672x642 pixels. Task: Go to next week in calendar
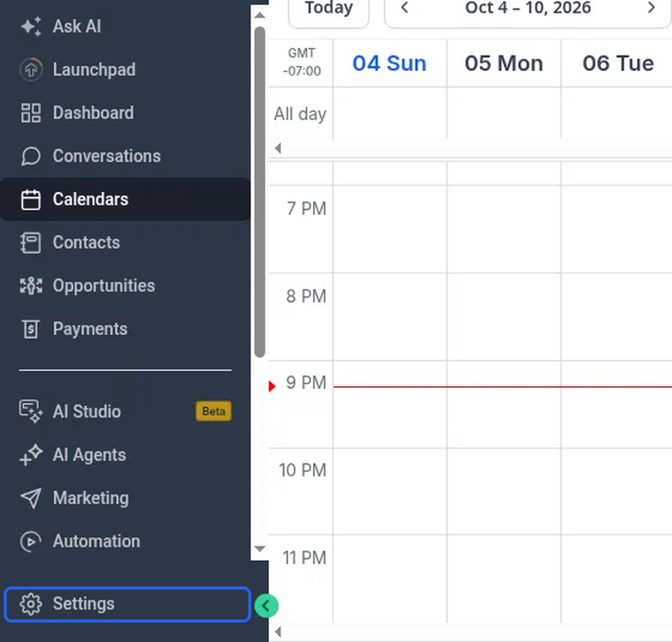point(652,7)
